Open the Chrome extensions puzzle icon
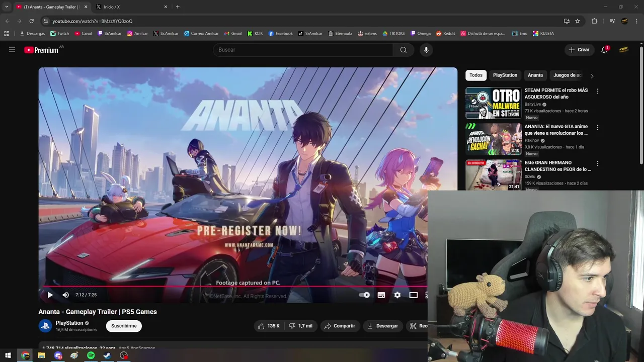The image size is (644, 362). click(x=595, y=21)
